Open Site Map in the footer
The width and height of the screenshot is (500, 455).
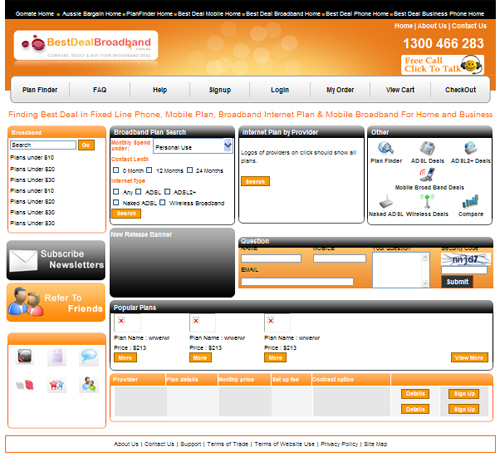point(375,444)
